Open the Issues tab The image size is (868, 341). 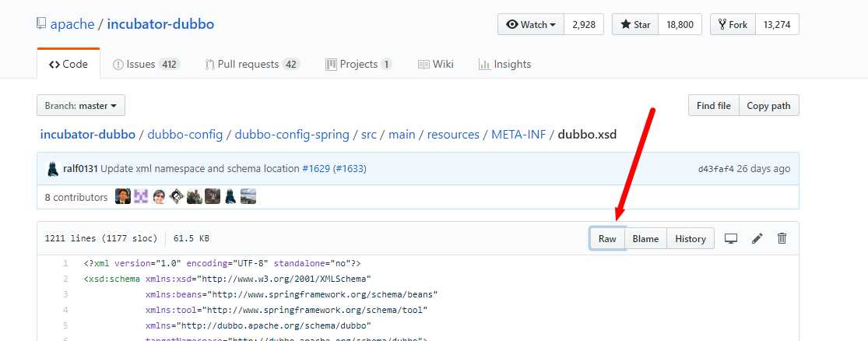(146, 64)
